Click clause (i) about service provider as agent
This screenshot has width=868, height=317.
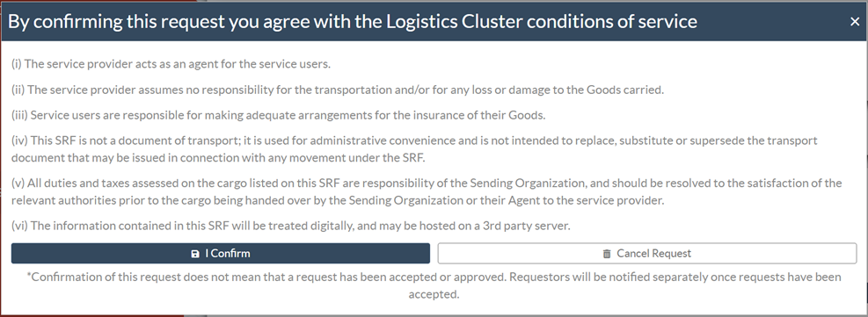[x=171, y=63]
